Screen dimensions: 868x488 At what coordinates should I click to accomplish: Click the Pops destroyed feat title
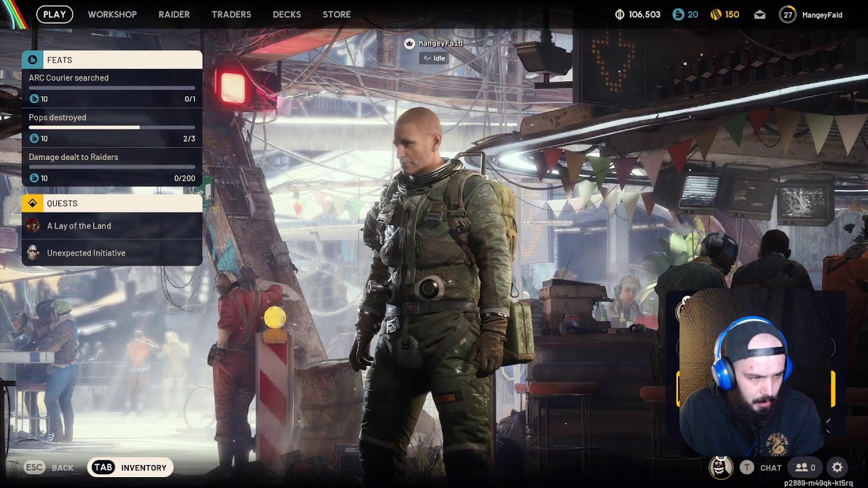58,117
